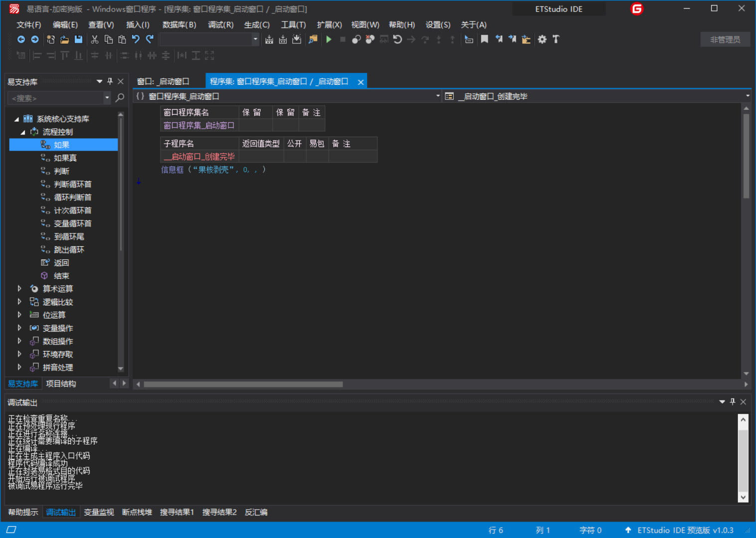This screenshot has height=538, width=756.
Task: Select the 变量监视 bottom tab
Action: [99, 512]
